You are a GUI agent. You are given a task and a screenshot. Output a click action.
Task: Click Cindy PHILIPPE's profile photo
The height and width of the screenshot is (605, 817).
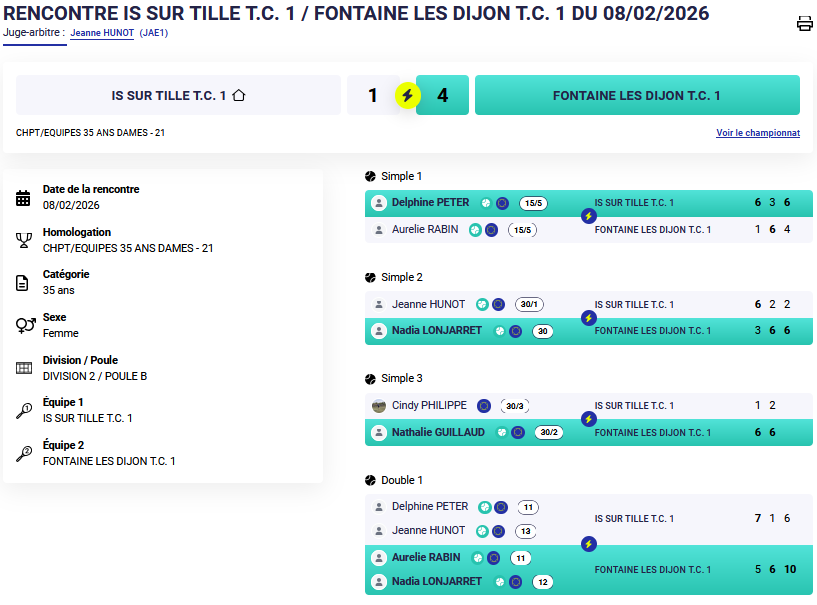coord(379,406)
